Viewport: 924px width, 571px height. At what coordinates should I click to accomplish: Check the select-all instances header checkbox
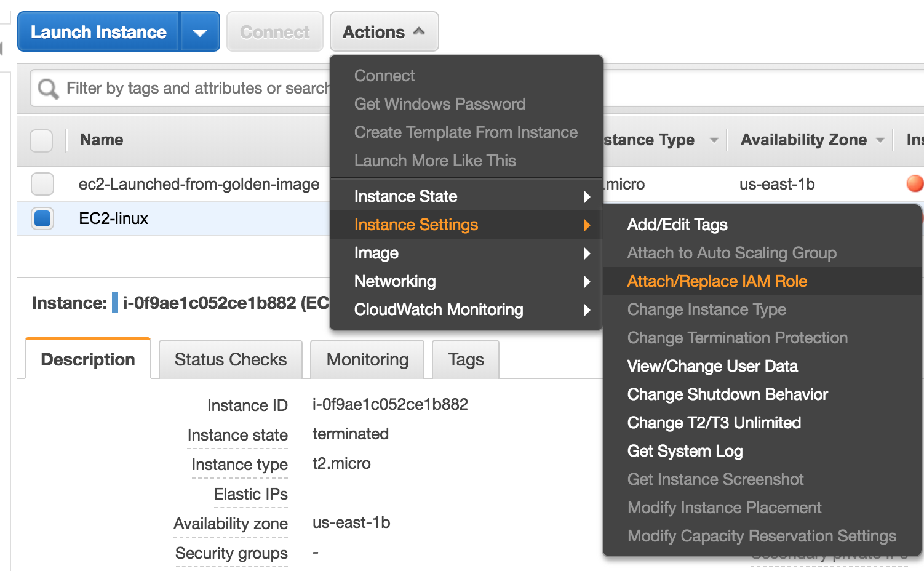pos(41,140)
